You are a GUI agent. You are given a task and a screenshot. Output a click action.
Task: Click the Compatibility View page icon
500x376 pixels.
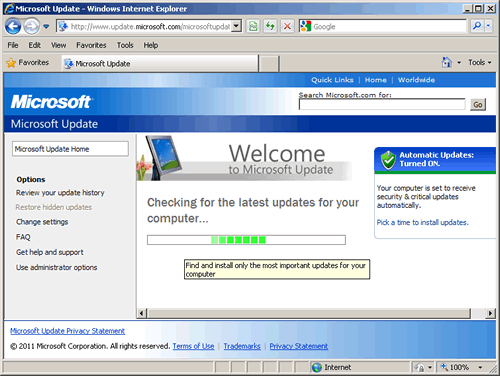[x=253, y=26]
